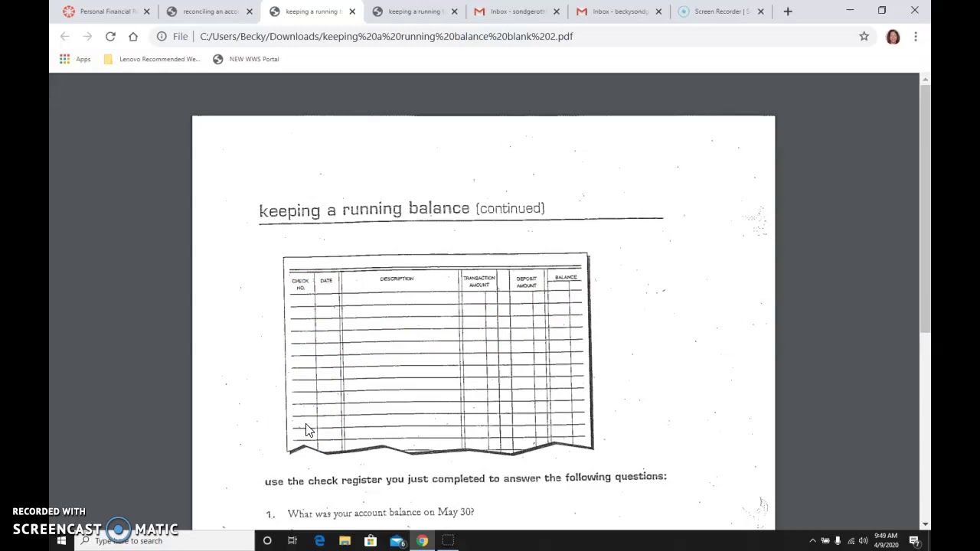
Task: Open Microsoft Store from the taskbar
Action: click(x=371, y=541)
